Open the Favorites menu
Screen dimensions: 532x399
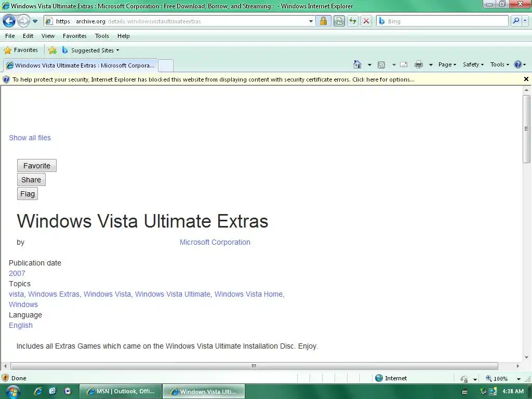[x=75, y=36]
